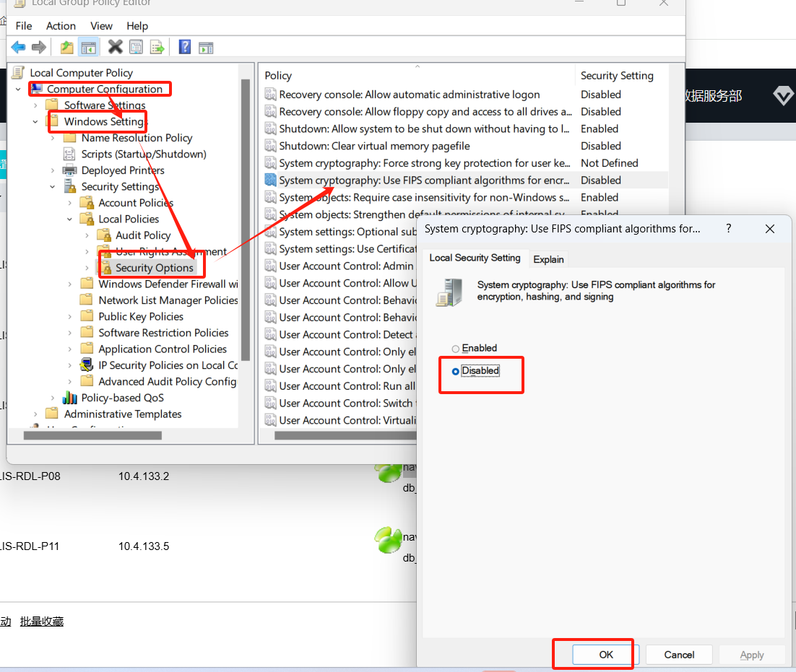Click the selected FIPS policy row icon
This screenshot has height=672, width=796.
271,180
